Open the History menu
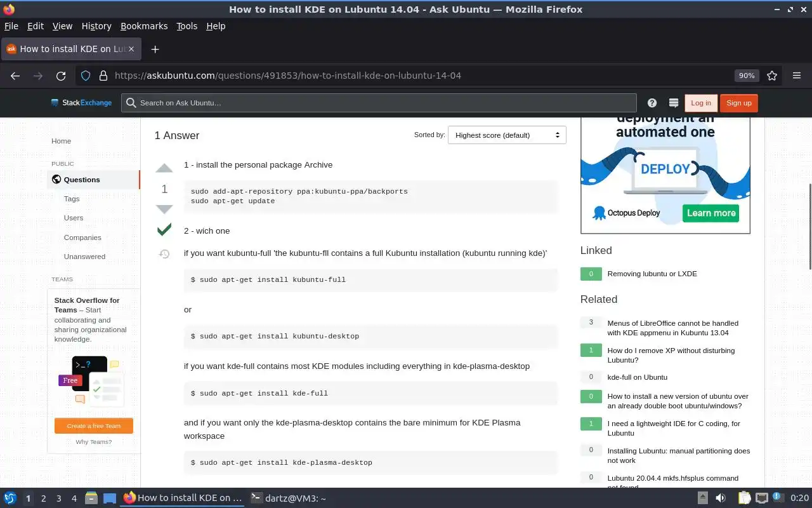Image resolution: width=812 pixels, height=508 pixels. [96, 26]
